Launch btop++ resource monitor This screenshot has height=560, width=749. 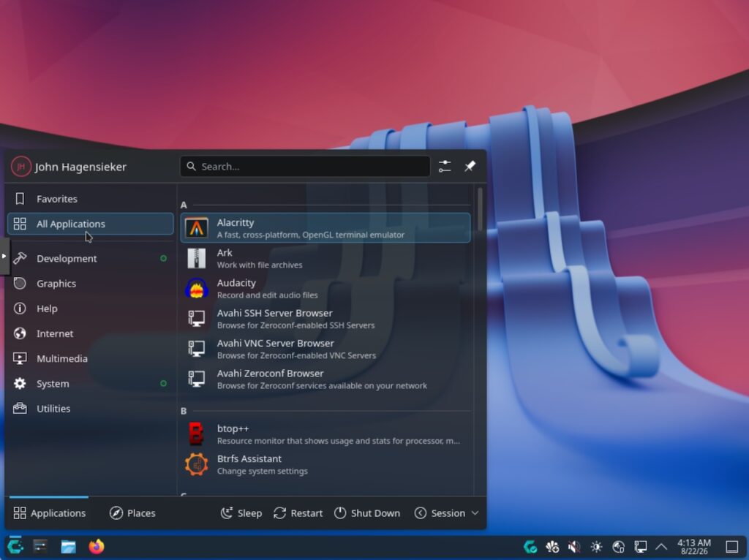(x=325, y=434)
